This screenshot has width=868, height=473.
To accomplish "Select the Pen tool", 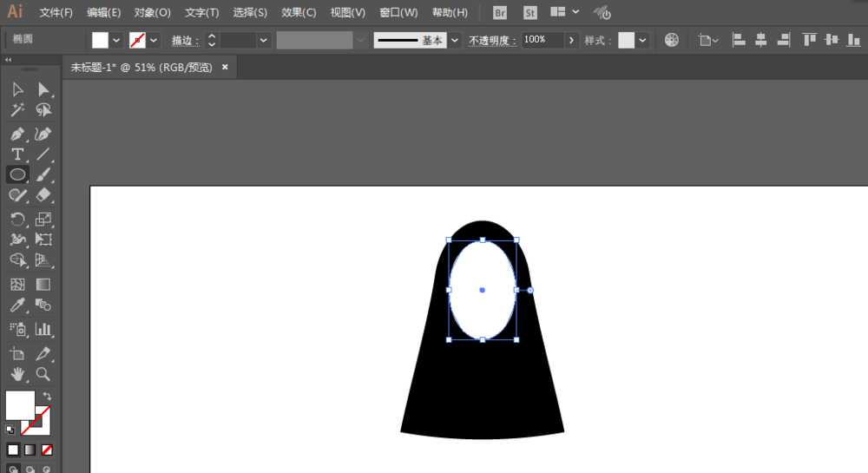I will [17, 134].
